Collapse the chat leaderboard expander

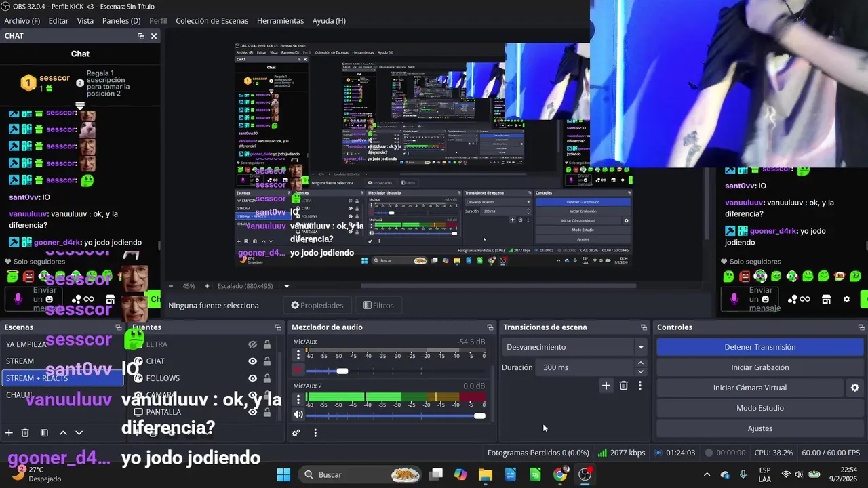[x=80, y=106]
